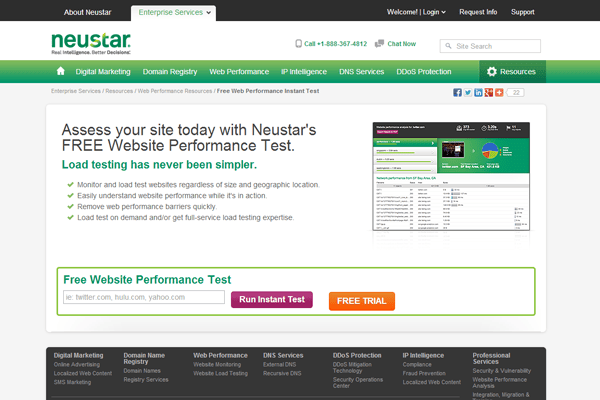This screenshot has width=600, height=400.
Task: Click footer Security & Vulnerability link
Action: point(502,371)
